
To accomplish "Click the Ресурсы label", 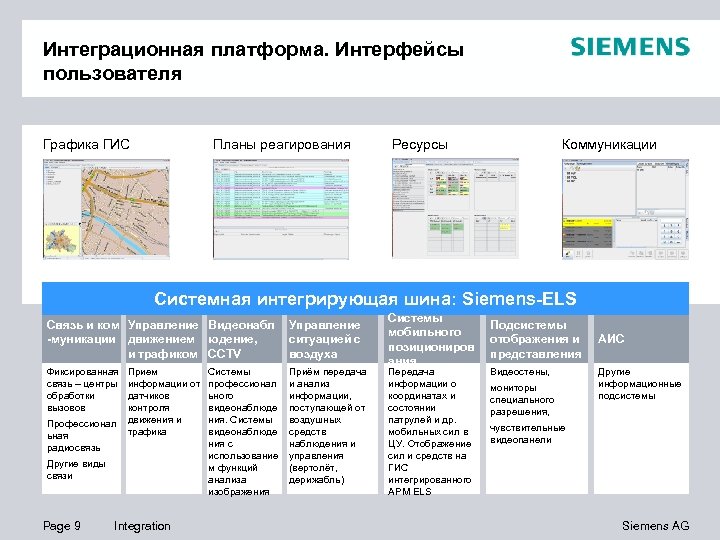I will (x=420, y=145).
